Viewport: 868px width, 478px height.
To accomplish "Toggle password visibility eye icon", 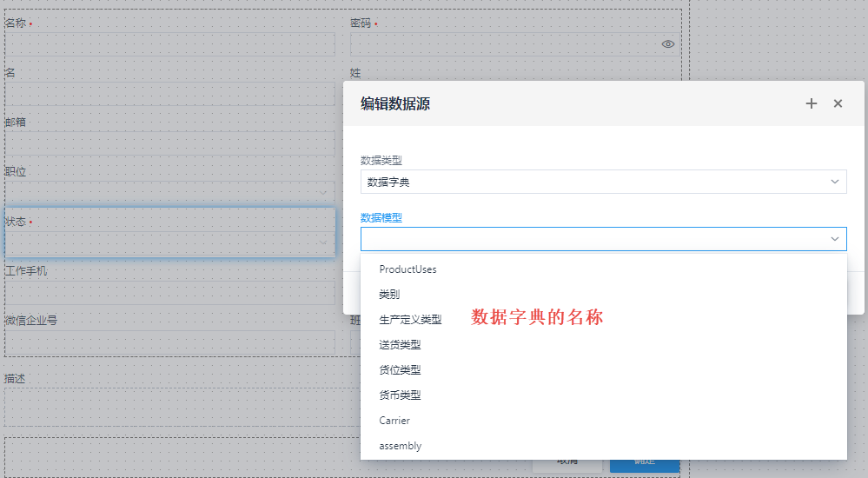I will coord(668,44).
